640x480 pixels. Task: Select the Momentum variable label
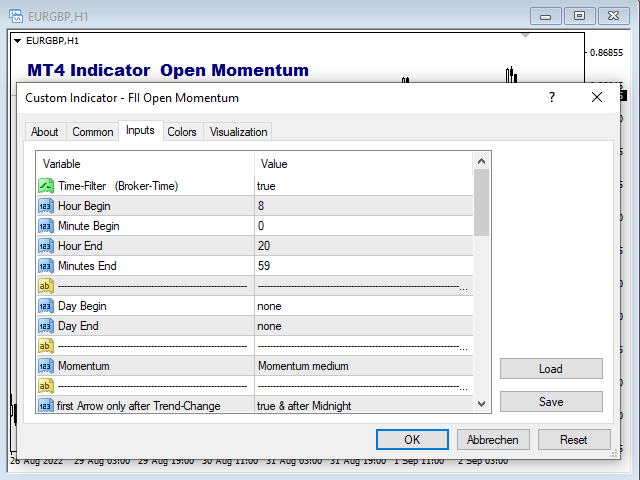coord(84,366)
